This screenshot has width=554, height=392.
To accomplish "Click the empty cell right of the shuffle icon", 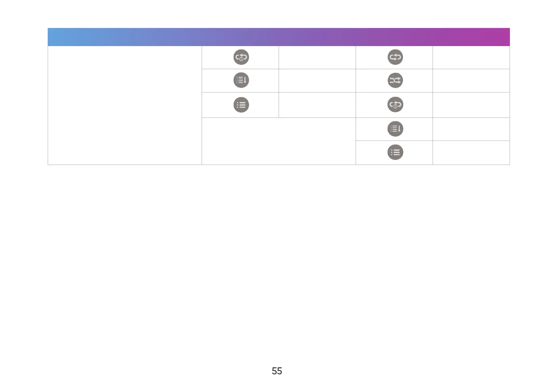I will pyautogui.click(x=471, y=81).
